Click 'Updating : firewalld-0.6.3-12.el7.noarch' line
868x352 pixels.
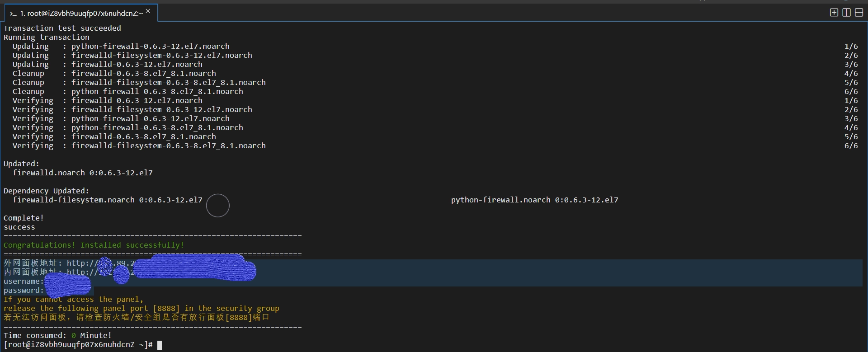tap(108, 64)
